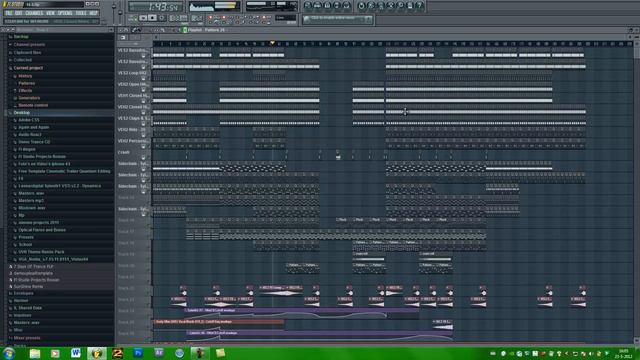Select the draw pencil tool in playlist toolbar
640x360 pixels.
[134, 30]
